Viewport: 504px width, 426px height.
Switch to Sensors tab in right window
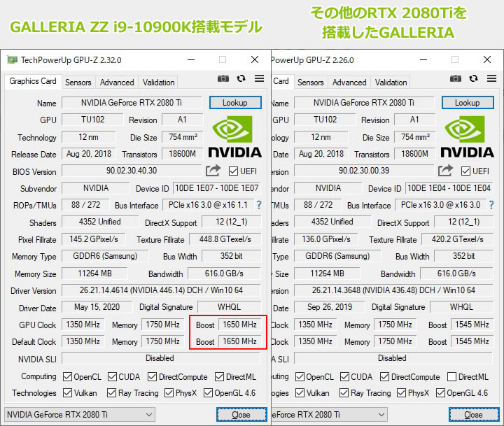pos(311,83)
